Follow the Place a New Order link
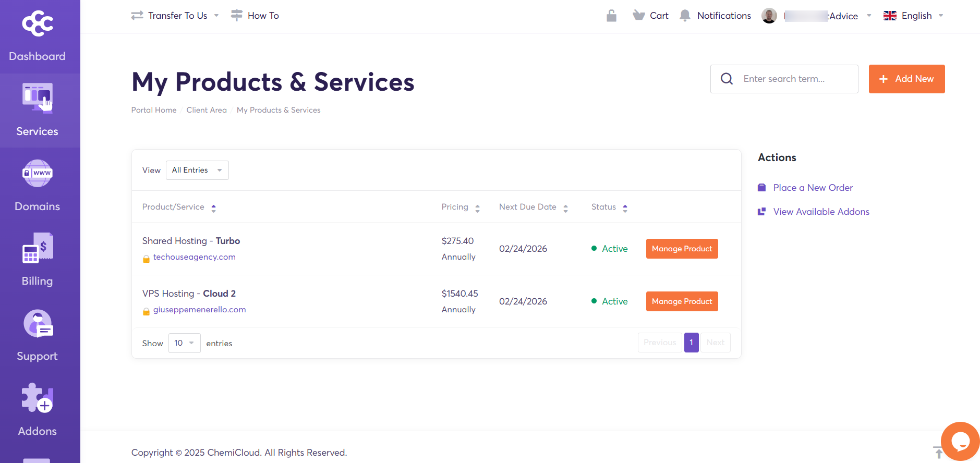 point(813,188)
